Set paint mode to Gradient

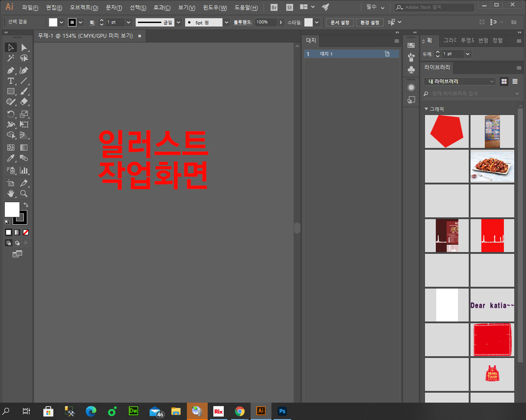coord(17,232)
